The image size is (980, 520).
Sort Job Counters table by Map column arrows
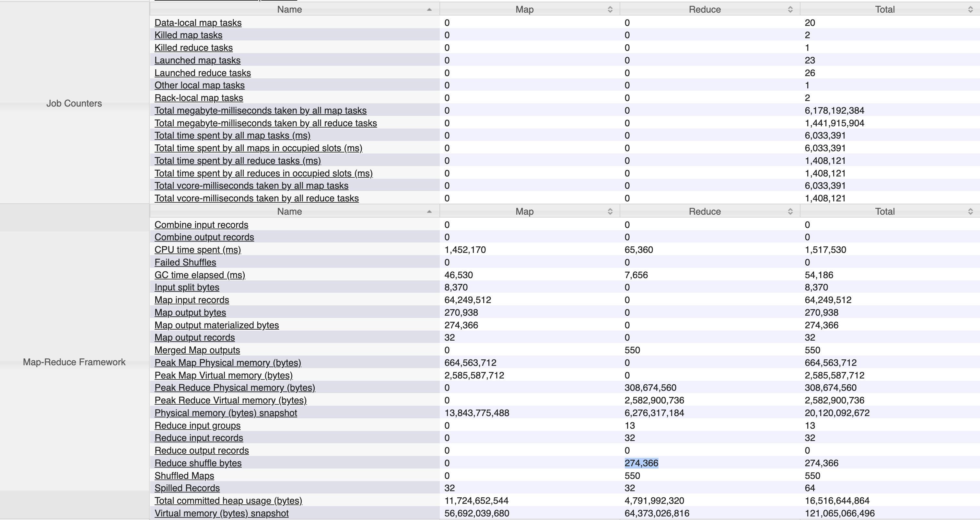click(610, 9)
